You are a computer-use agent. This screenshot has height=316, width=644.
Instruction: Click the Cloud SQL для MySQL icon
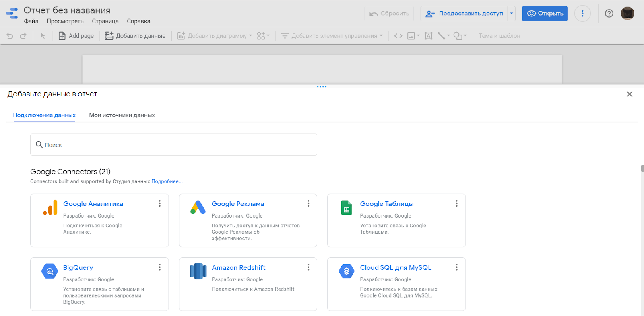pos(346,271)
